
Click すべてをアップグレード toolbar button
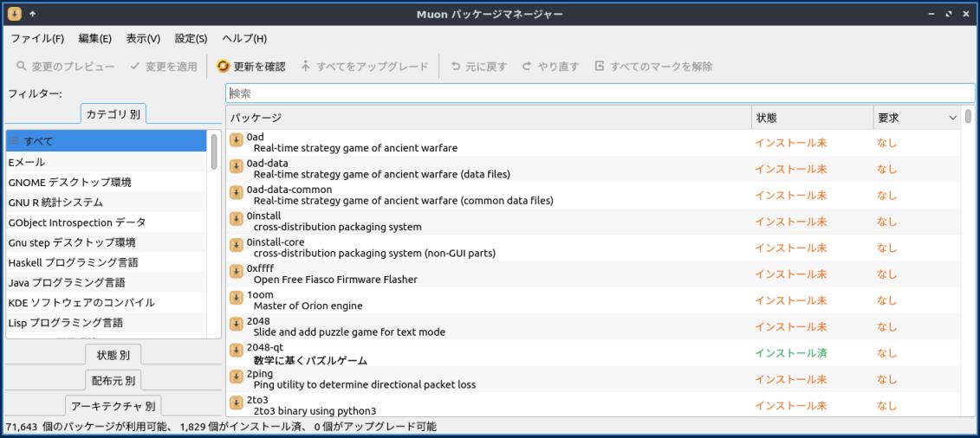(365, 66)
